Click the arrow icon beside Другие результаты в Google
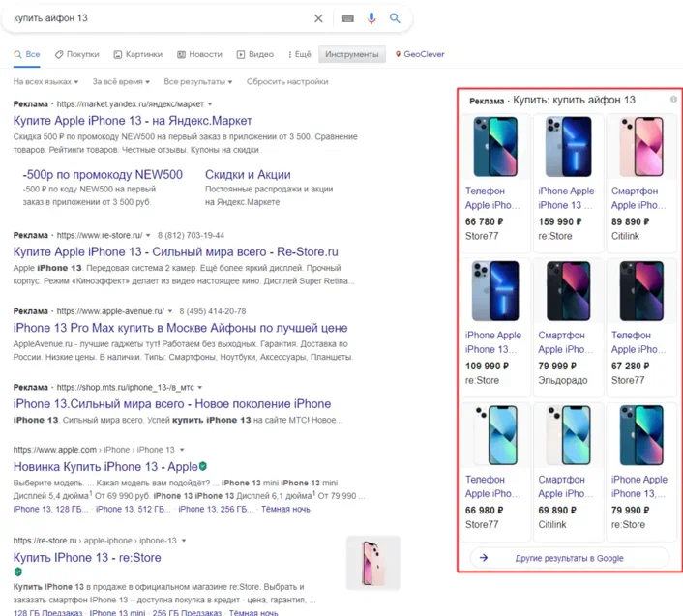The image size is (683, 616). click(x=484, y=558)
